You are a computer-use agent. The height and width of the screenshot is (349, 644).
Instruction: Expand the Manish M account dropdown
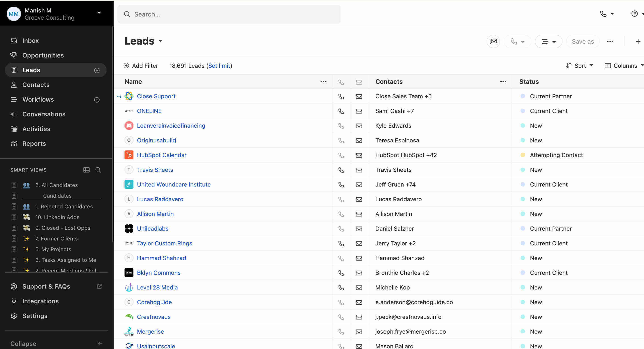pos(99,13)
